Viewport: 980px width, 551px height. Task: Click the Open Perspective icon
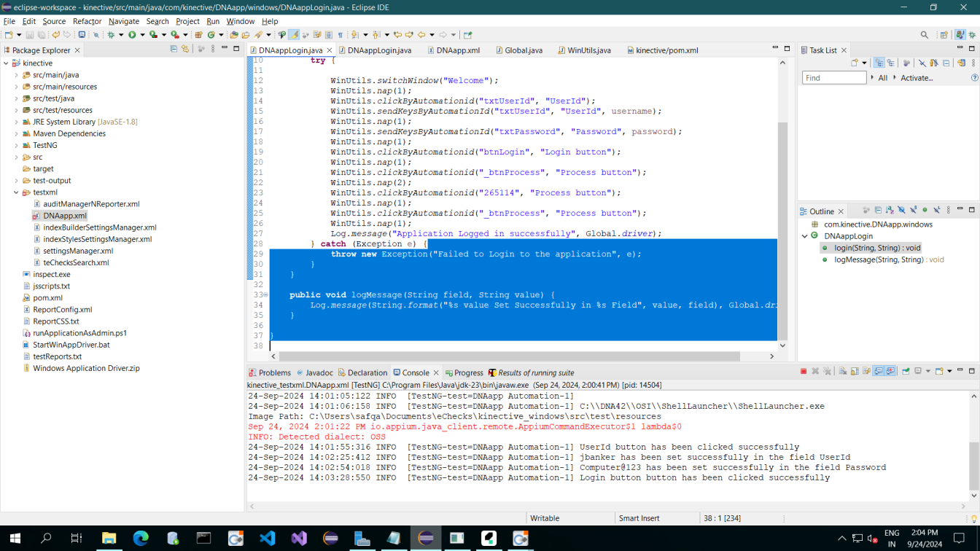(x=944, y=35)
